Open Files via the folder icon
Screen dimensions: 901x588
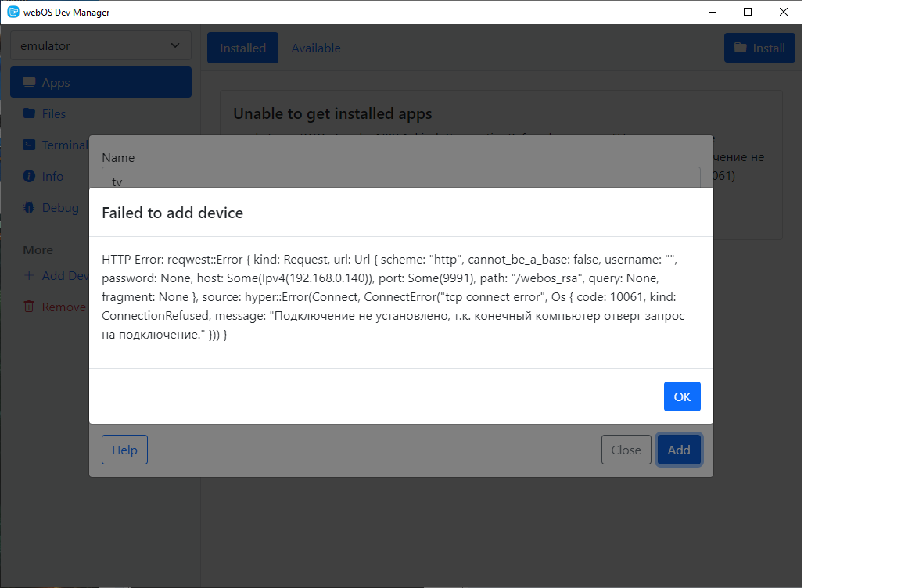click(x=29, y=113)
